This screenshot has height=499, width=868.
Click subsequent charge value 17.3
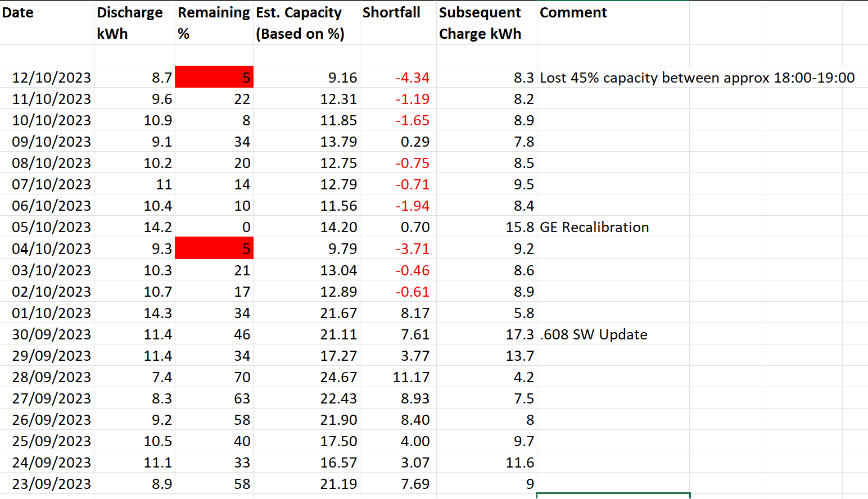[x=487, y=334]
